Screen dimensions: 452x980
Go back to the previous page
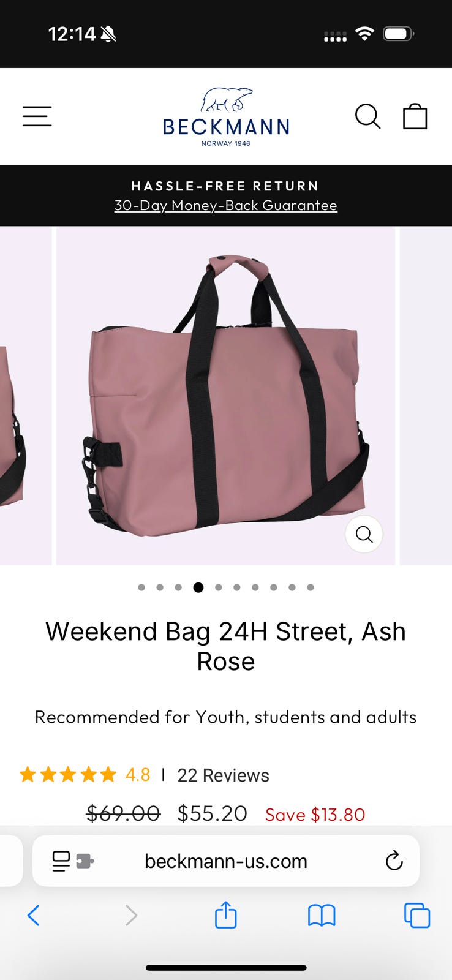[34, 916]
